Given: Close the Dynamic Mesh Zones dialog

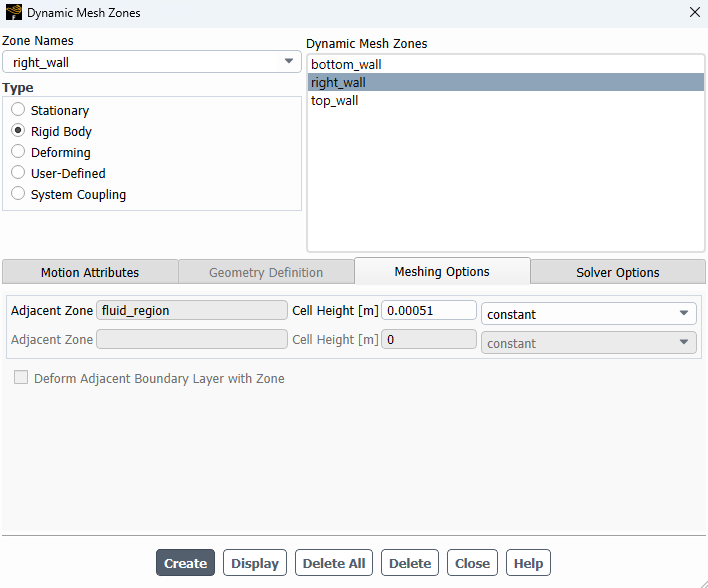Looking at the screenshot, I should [x=694, y=13].
